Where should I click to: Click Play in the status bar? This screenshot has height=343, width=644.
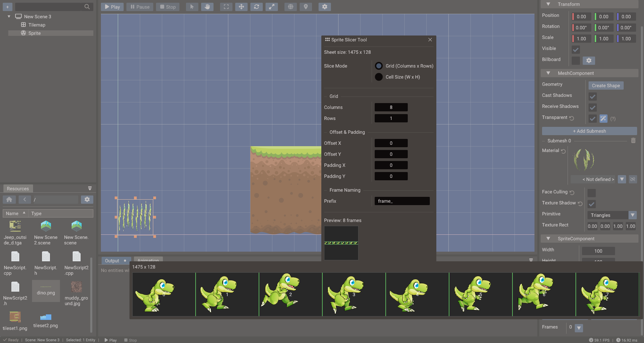pyautogui.click(x=111, y=340)
